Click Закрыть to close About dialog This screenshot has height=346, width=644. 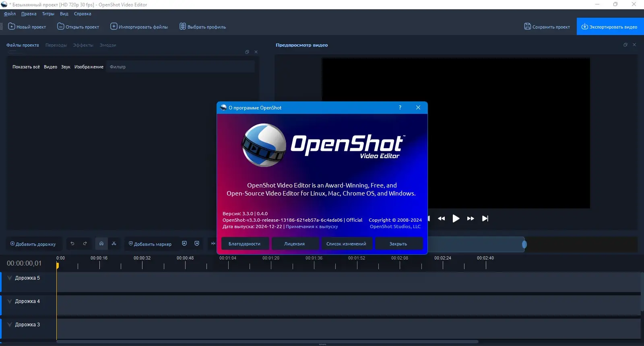pyautogui.click(x=398, y=244)
